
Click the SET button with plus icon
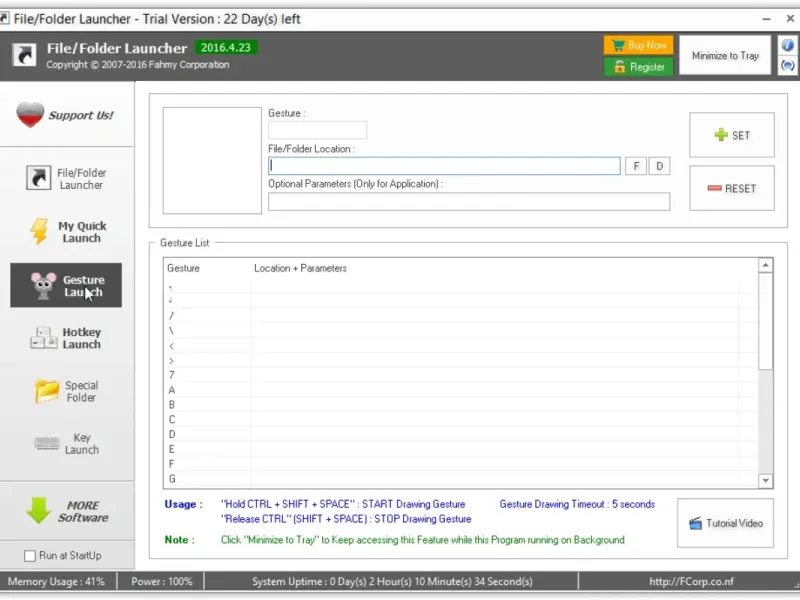(732, 135)
